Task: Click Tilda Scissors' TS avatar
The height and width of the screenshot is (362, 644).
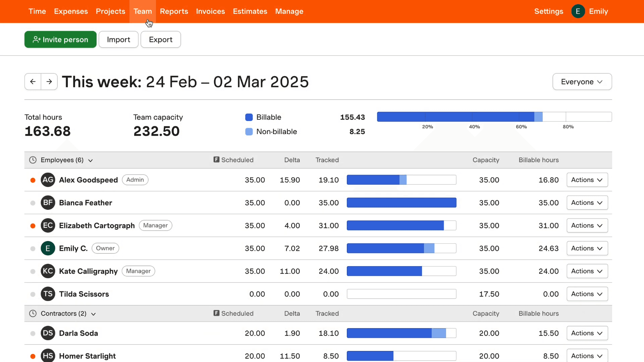Action: click(x=48, y=294)
